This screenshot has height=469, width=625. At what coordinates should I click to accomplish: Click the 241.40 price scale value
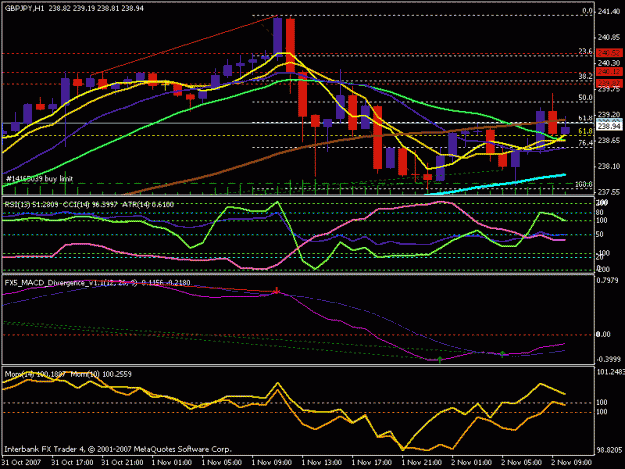(x=608, y=12)
